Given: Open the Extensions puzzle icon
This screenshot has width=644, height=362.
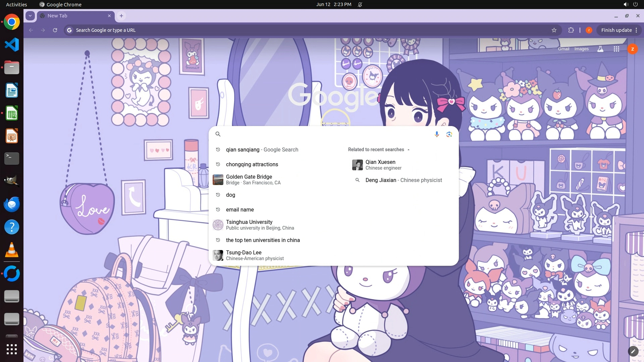Looking at the screenshot, I should click(x=571, y=30).
